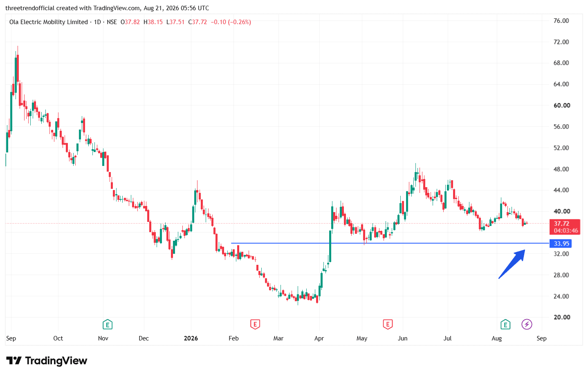Select the open value O37.82
The height and width of the screenshot is (376, 588).
(x=130, y=22)
